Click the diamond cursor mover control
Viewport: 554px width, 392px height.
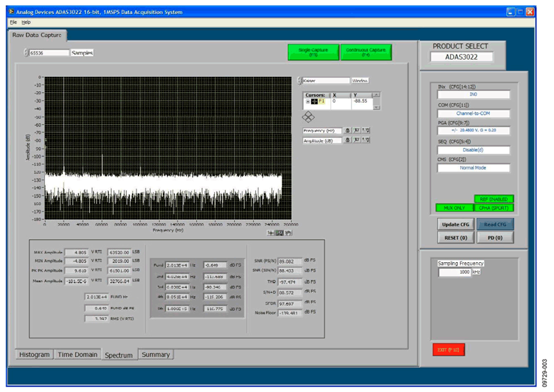[x=308, y=116]
